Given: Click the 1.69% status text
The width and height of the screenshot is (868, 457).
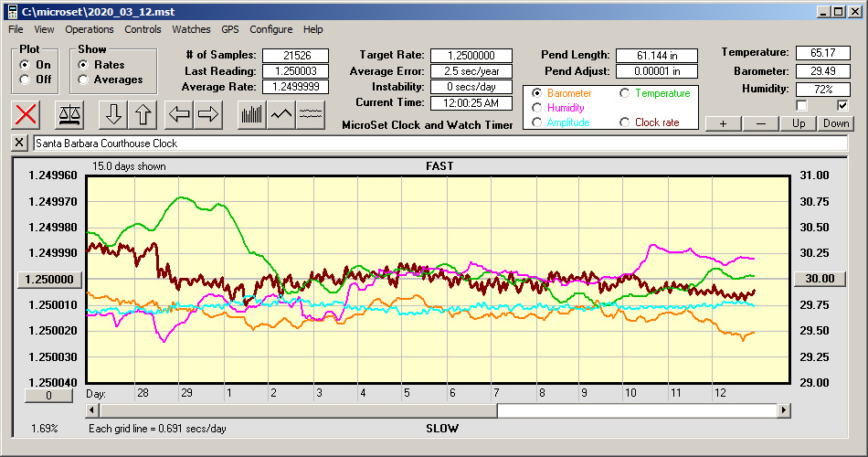Looking at the screenshot, I should click(44, 428).
